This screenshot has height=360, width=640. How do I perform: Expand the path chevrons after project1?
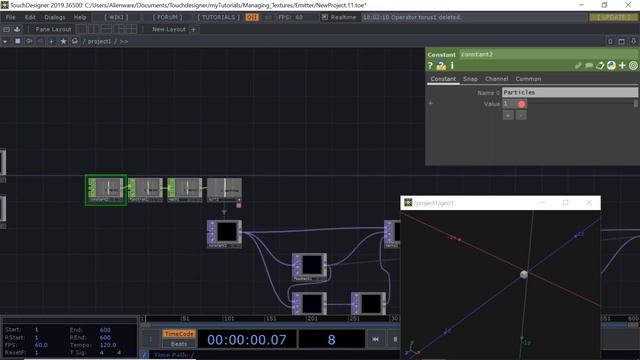(124, 41)
